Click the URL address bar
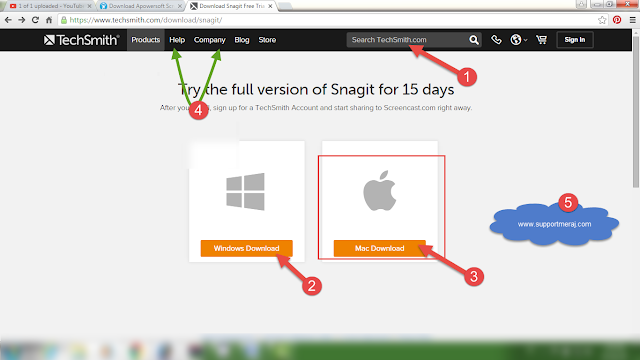 pos(327,20)
